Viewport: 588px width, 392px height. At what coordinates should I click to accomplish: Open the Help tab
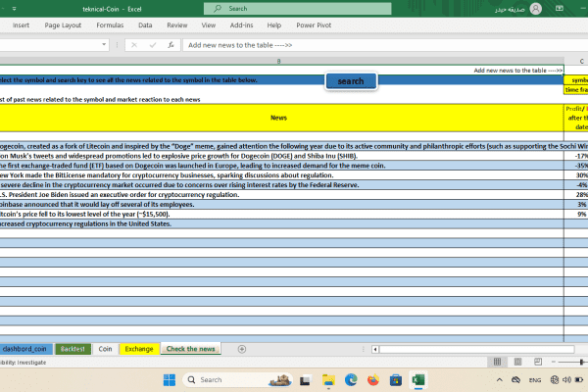click(274, 25)
